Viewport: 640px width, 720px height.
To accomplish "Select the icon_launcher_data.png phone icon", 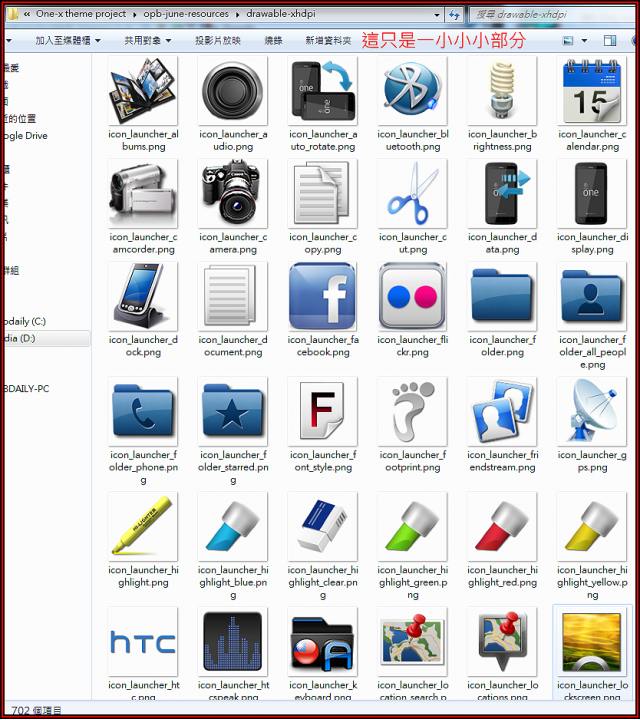I will click(x=502, y=194).
